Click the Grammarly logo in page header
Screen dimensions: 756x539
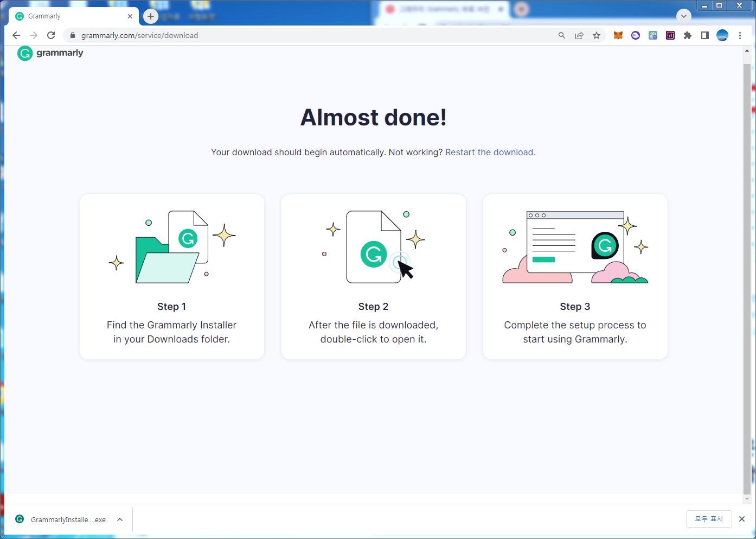(50, 53)
